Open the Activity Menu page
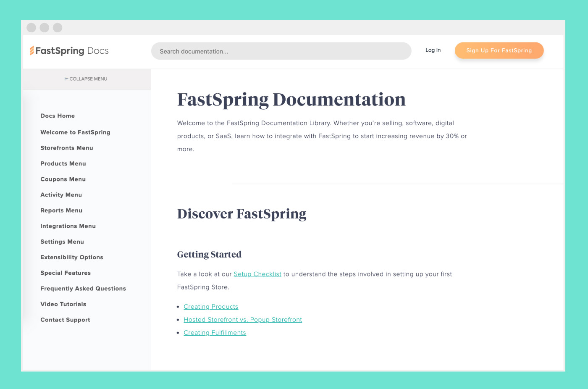This screenshot has height=389, width=588. tap(61, 194)
